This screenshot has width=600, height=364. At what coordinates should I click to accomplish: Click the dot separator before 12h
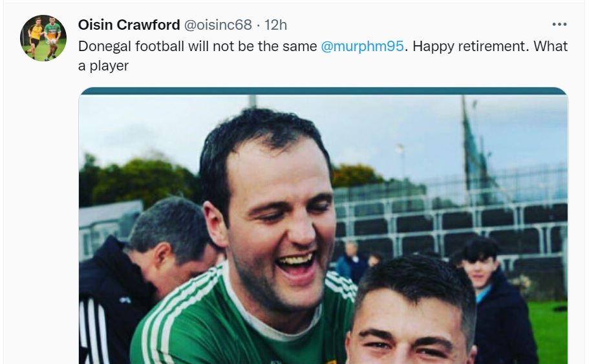point(258,25)
